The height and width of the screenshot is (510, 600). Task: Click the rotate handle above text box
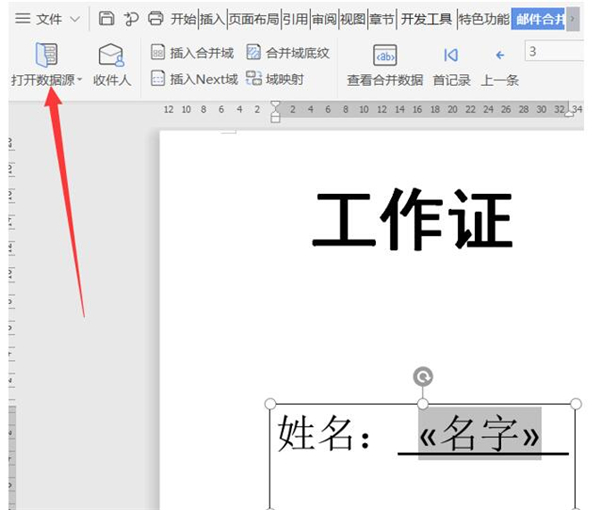point(423,377)
